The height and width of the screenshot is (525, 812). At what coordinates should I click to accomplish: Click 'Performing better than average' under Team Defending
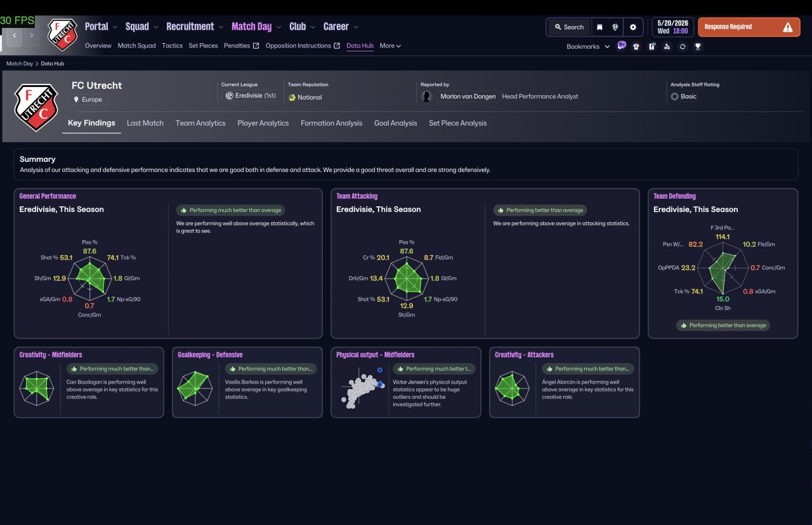(723, 325)
